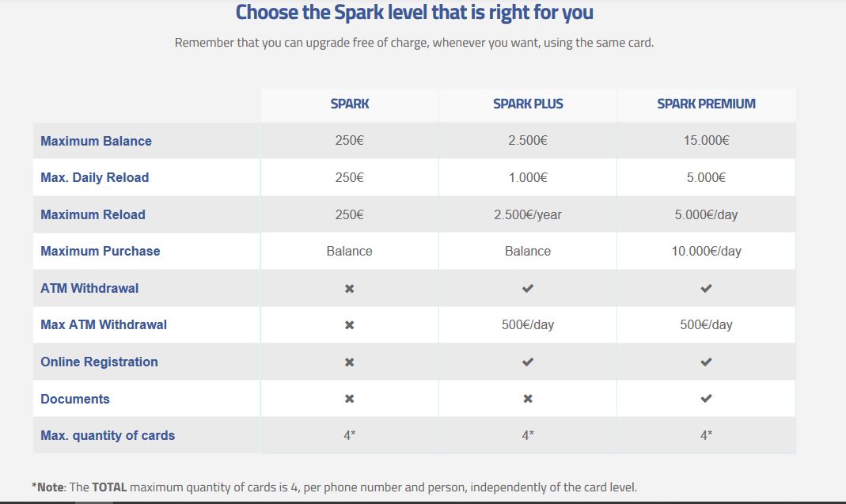Click the cross icon for Spark ATM Withdrawal
The height and width of the screenshot is (504, 846).
point(350,289)
